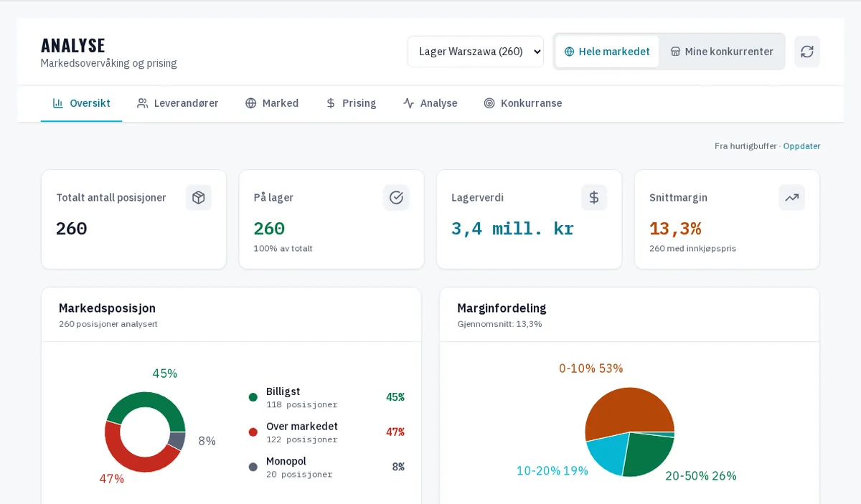Select the Hele markedet toggle
Image resolution: width=861 pixels, height=504 pixels.
click(x=607, y=52)
